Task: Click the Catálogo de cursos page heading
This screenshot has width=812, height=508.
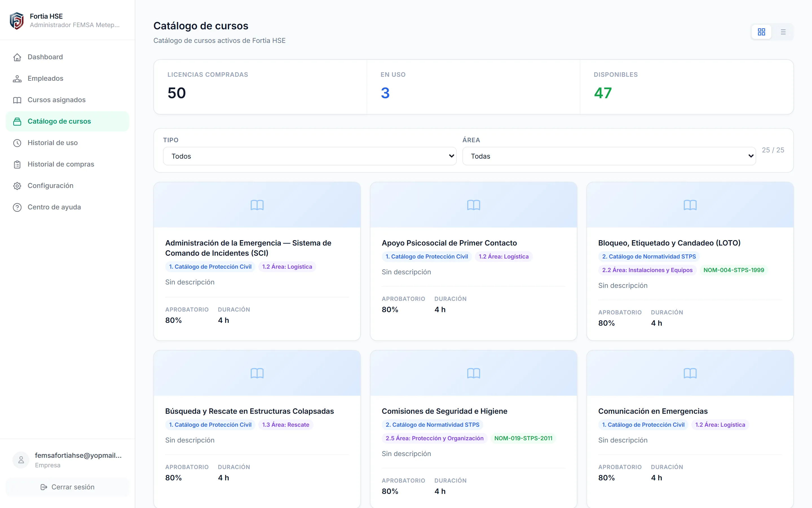Action: click(x=201, y=26)
